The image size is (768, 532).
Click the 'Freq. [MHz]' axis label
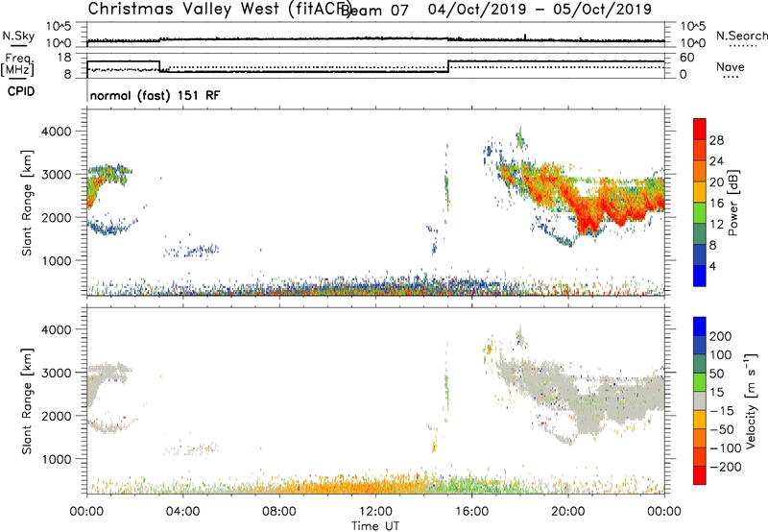[x=17, y=64]
